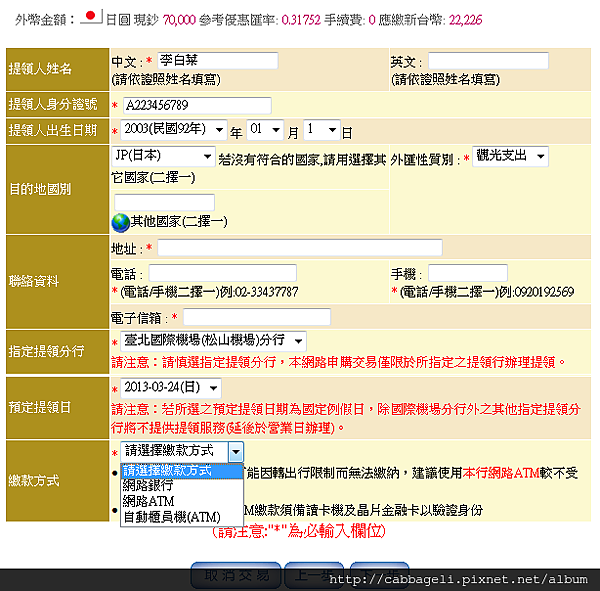Click the 預定提領日 row label

pyautogui.click(x=40, y=407)
